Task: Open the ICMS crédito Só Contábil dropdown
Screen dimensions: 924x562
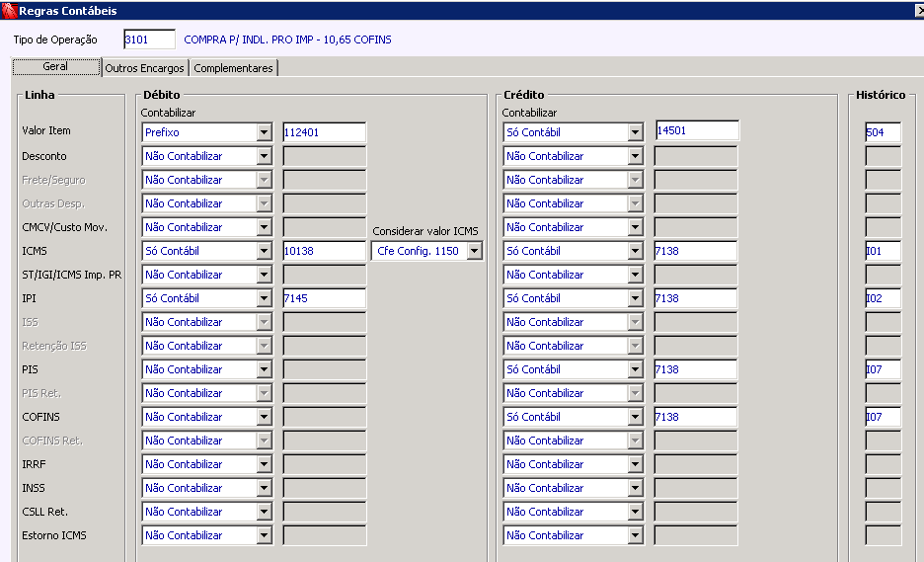Action: pyautogui.click(x=573, y=251)
